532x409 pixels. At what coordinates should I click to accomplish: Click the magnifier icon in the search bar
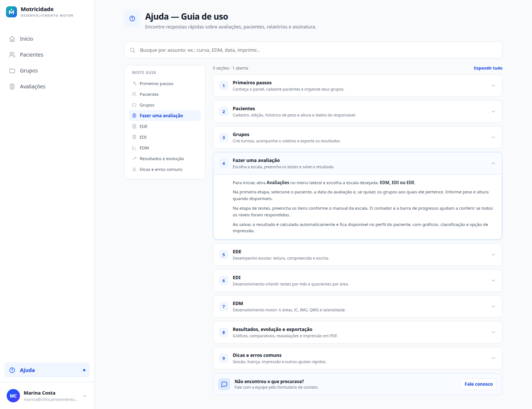click(x=133, y=50)
